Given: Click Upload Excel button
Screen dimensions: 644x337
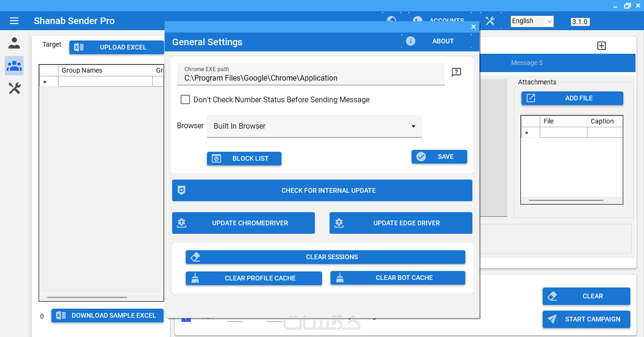Looking at the screenshot, I should tap(116, 47).
